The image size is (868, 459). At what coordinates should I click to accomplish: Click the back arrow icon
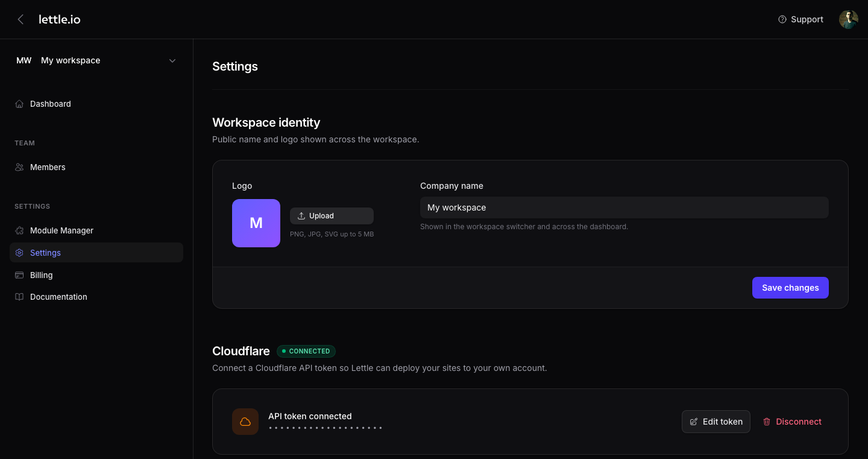[x=20, y=19]
